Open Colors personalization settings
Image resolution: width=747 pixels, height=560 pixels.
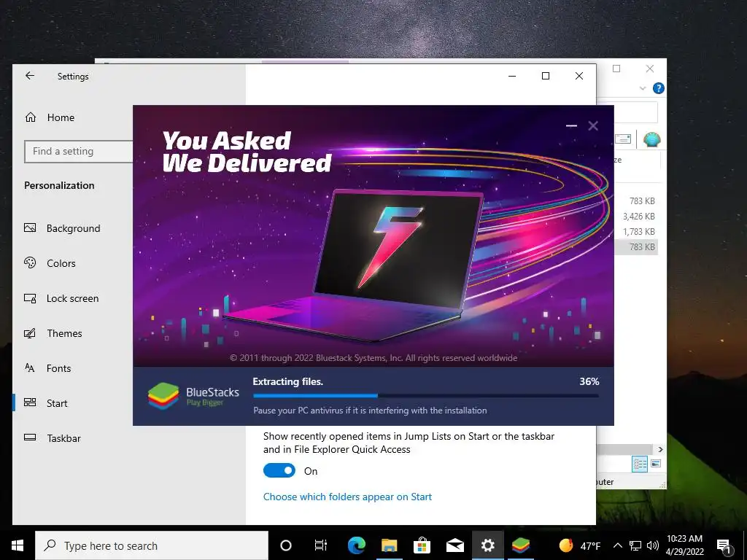tap(61, 263)
